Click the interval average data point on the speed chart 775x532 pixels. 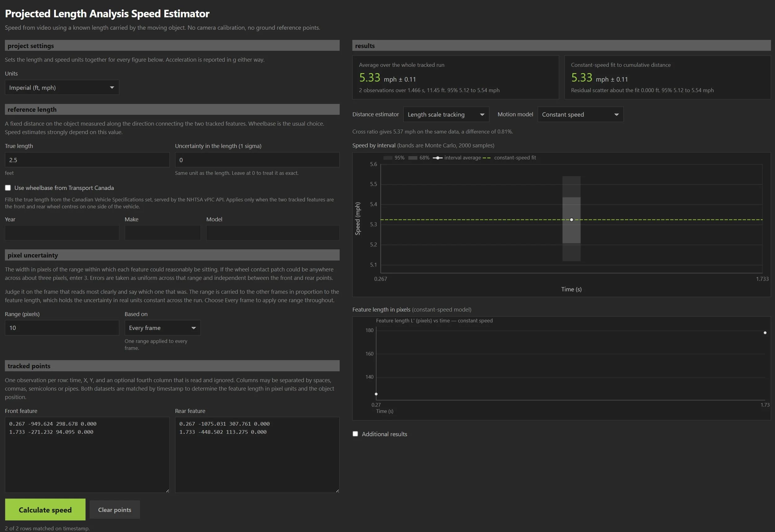[571, 220]
